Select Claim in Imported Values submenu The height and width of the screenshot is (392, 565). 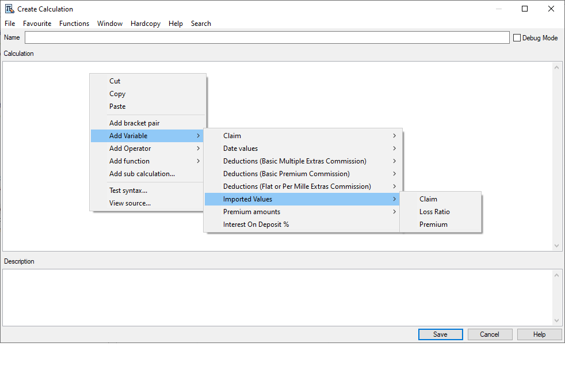(x=428, y=199)
